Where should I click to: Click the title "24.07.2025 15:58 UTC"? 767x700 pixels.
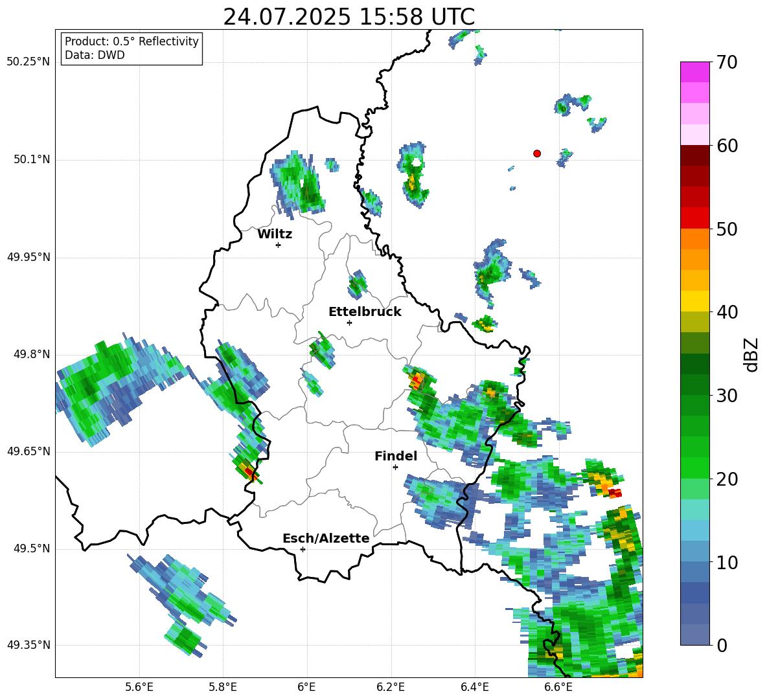click(349, 17)
